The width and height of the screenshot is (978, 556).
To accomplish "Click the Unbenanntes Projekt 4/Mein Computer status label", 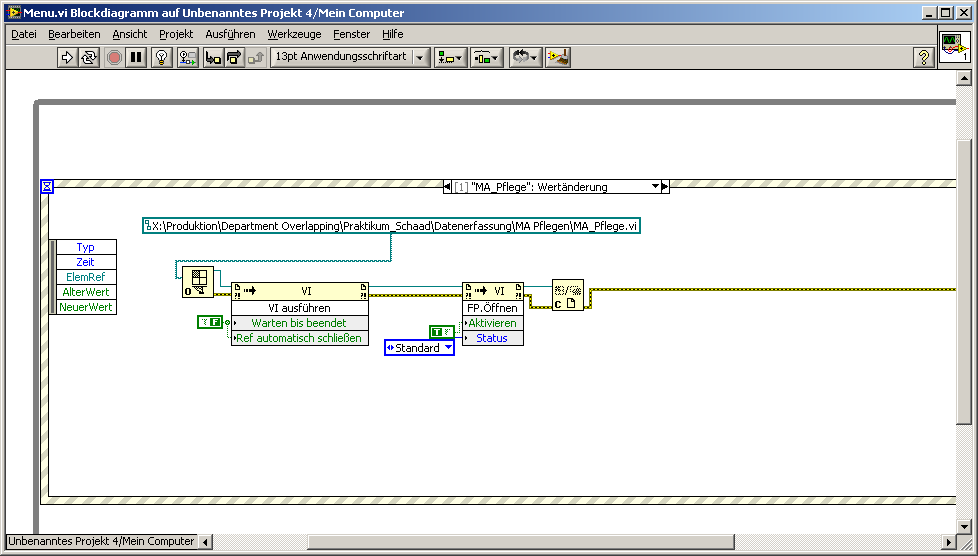I will 101,542.
